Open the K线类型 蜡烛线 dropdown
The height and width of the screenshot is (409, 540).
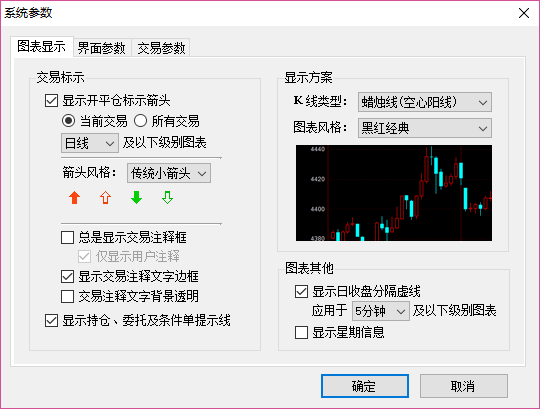425,102
